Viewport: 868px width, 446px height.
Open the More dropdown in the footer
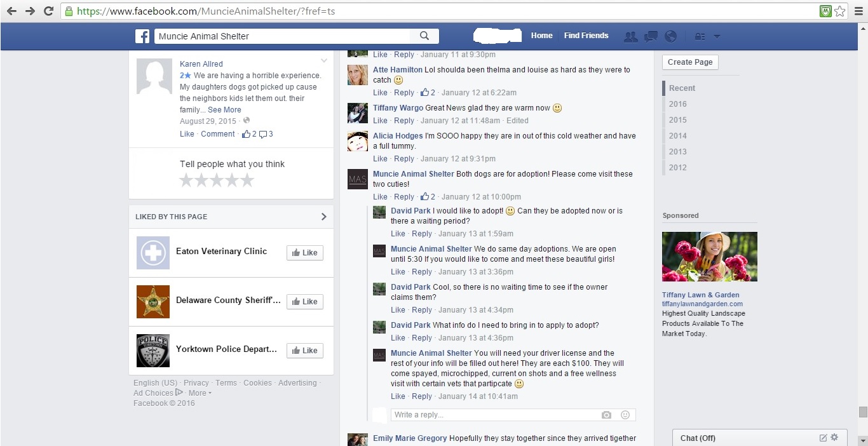click(200, 393)
